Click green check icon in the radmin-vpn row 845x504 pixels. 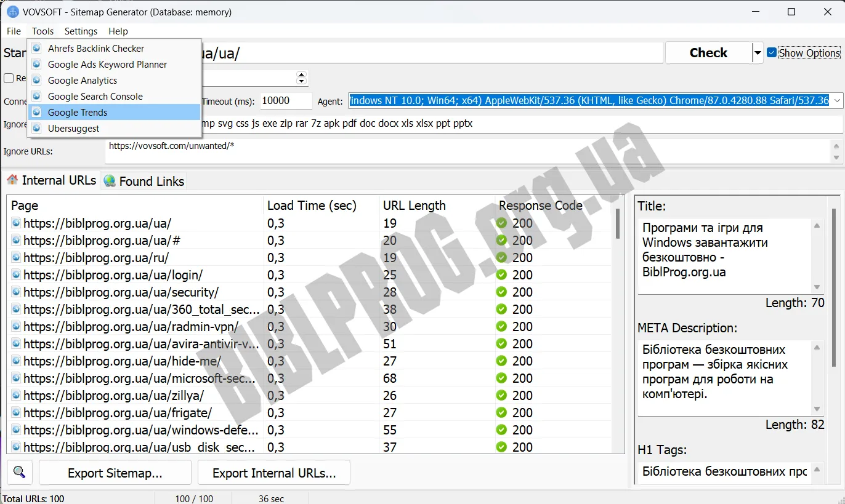(x=501, y=326)
